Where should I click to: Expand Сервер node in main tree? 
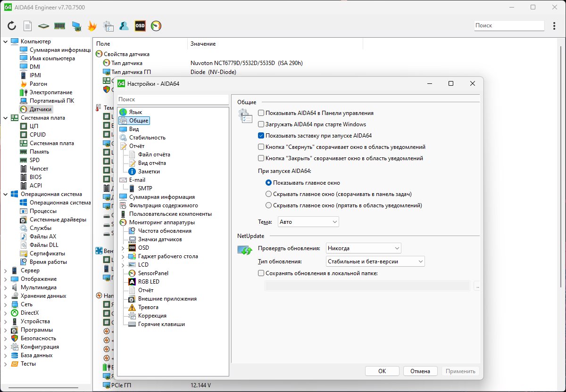[6, 270]
